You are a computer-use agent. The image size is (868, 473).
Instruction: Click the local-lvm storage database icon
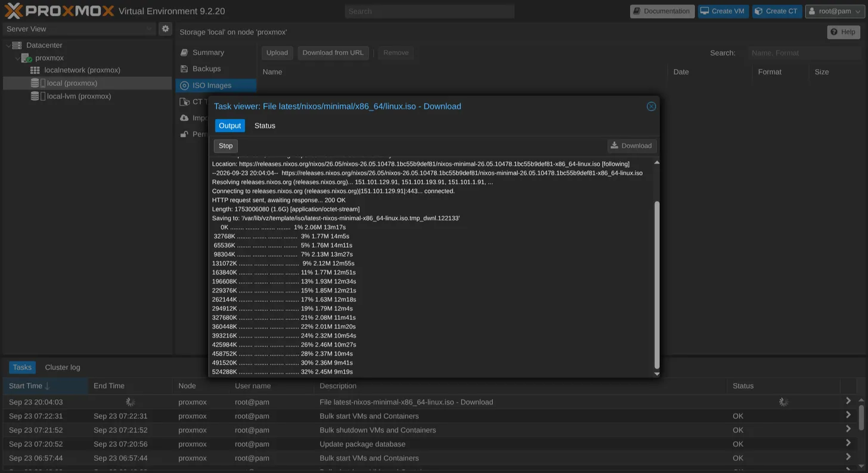coord(35,96)
